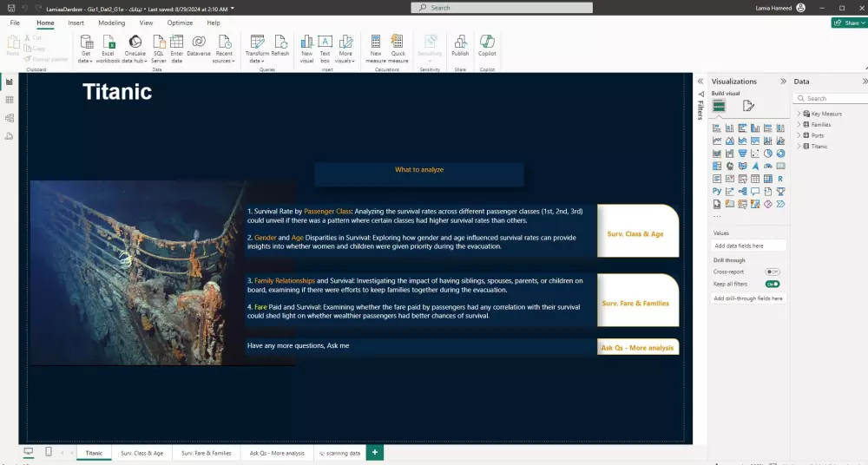This screenshot has width=868, height=465.
Task: Pick the Donut chart visual
Action: (x=780, y=154)
